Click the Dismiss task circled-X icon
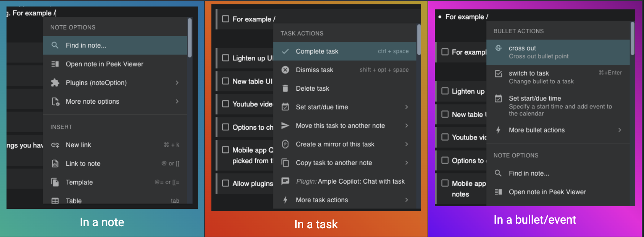This screenshot has width=644, height=237. [x=285, y=70]
